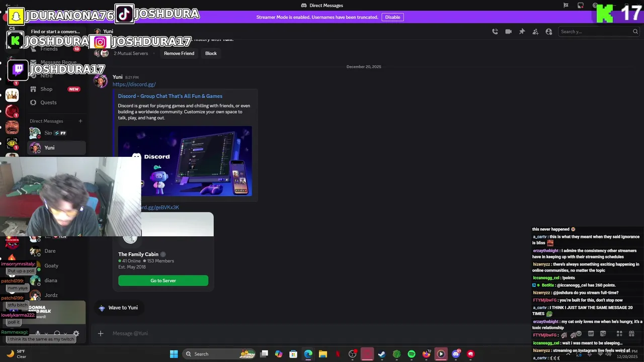Open the yellow eye server icon
The width and height of the screenshot is (644, 362).
tap(12, 143)
